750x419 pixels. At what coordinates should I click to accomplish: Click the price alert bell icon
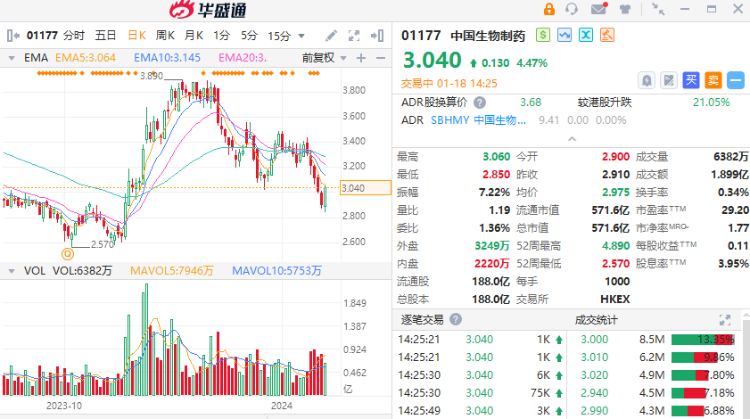647,80
